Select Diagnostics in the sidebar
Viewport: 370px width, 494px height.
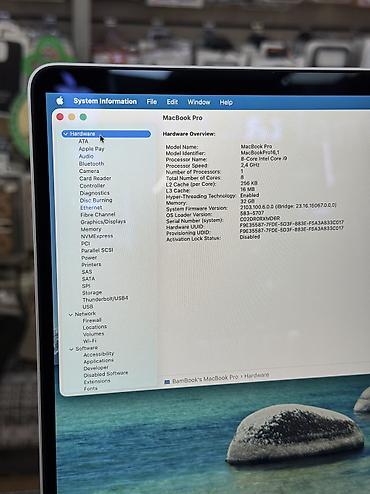94,193
